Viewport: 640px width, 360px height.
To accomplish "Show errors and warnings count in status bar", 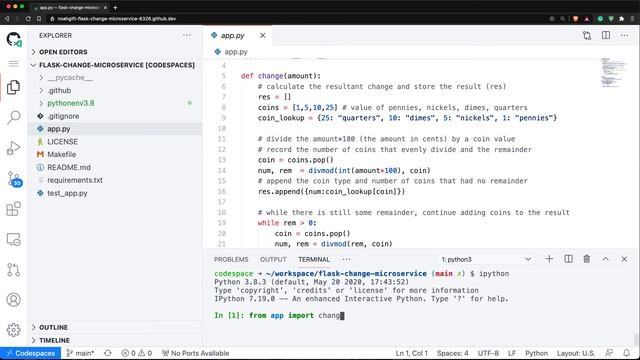I will pos(137,353).
